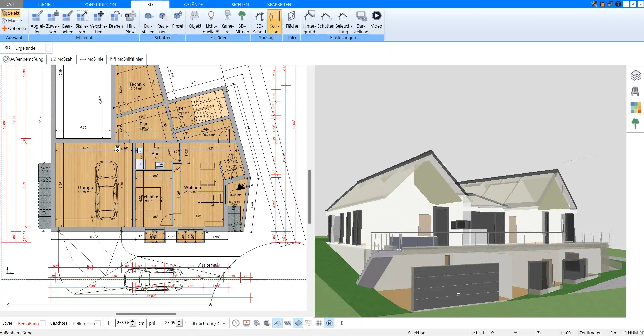Click the Außenbemaßung button
The width and height of the screenshot is (644, 336).
pyautogui.click(x=23, y=59)
